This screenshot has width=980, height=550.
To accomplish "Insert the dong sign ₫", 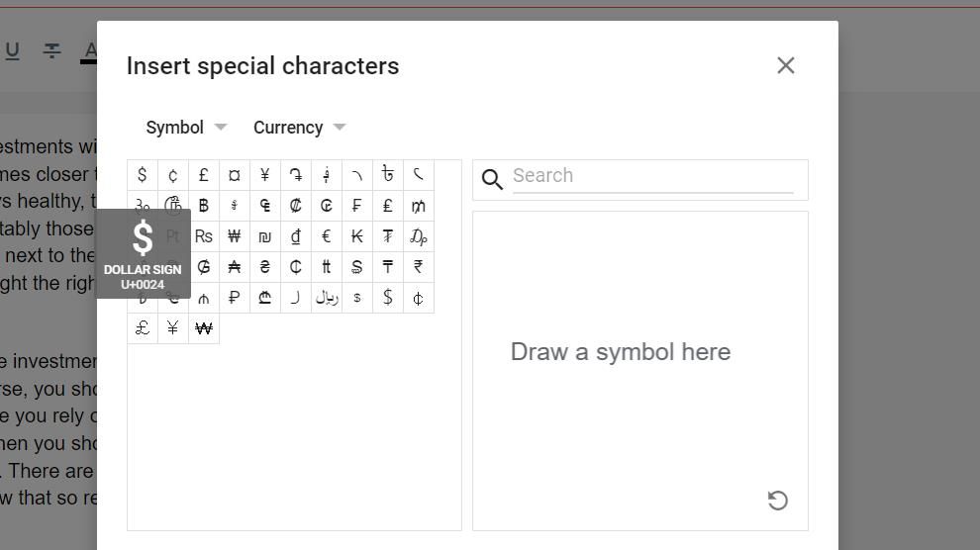I will 296,236.
